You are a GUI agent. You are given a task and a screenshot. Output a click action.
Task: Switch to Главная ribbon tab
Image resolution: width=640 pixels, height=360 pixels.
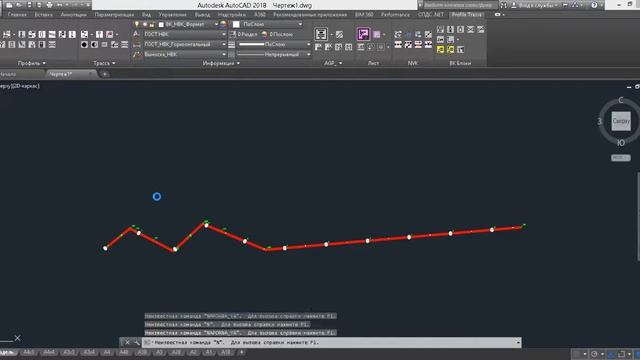tap(17, 14)
